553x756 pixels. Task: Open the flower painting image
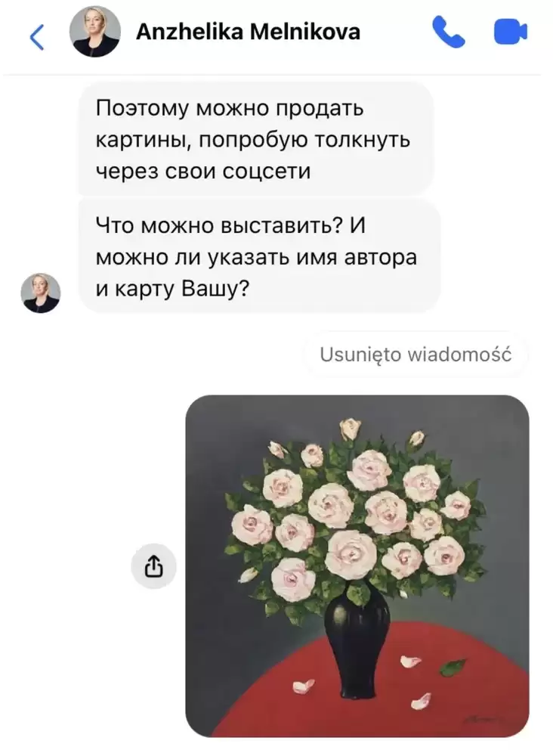click(x=357, y=566)
